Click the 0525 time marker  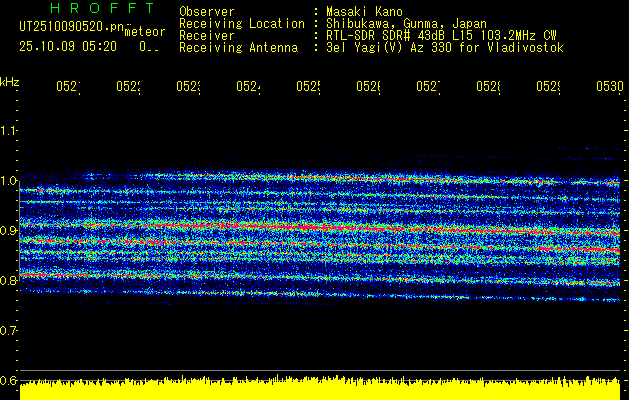tap(308, 87)
